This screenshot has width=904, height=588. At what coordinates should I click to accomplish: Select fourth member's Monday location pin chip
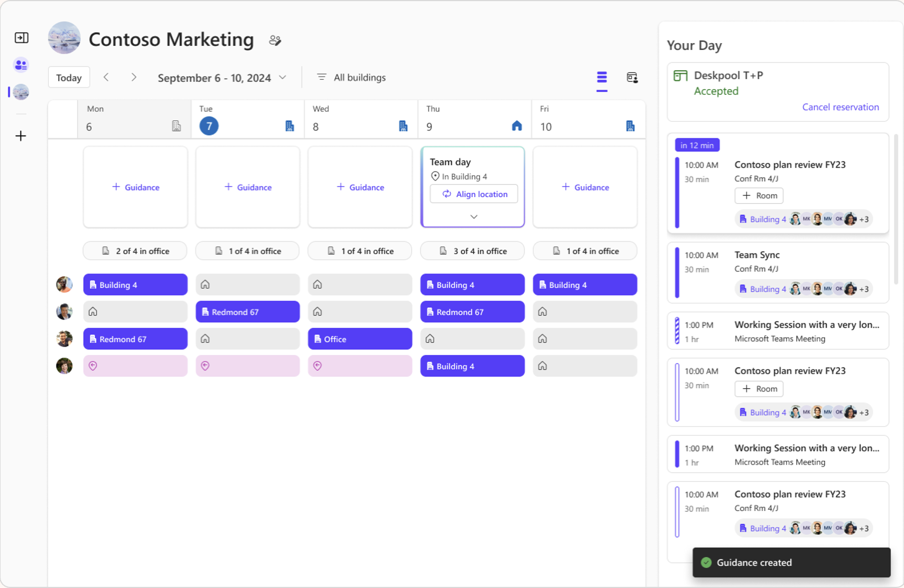[x=135, y=366]
